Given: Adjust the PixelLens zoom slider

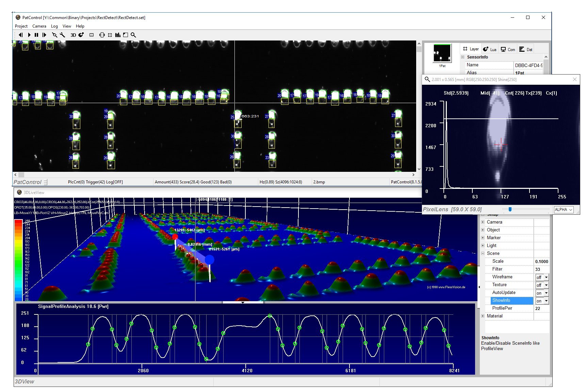Looking at the screenshot, I should click(x=510, y=209).
